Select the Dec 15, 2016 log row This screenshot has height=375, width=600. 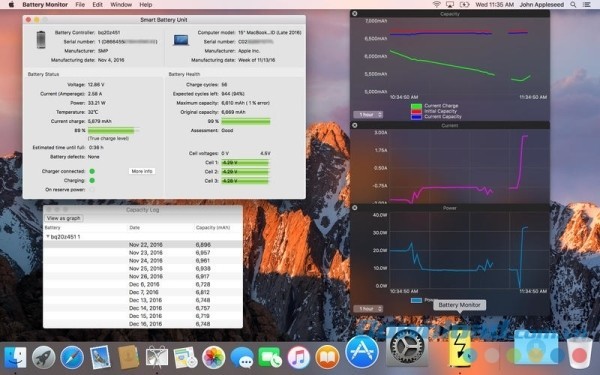coord(143,316)
